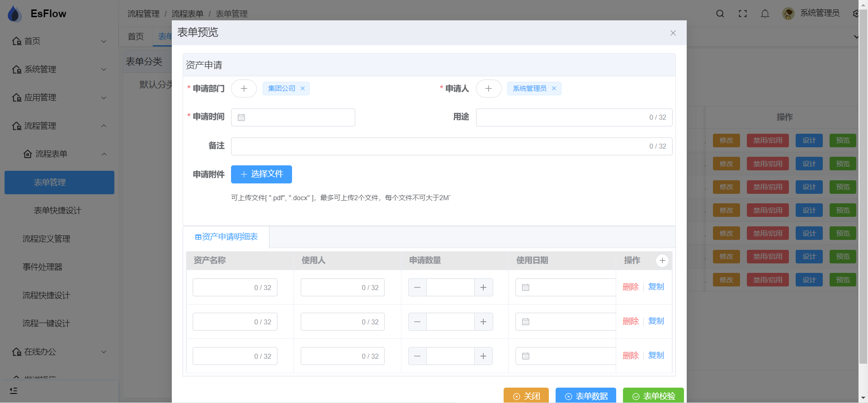This screenshot has height=403, width=868.
Task: Open 流程定义管理 in the sidebar
Action: pos(59,239)
